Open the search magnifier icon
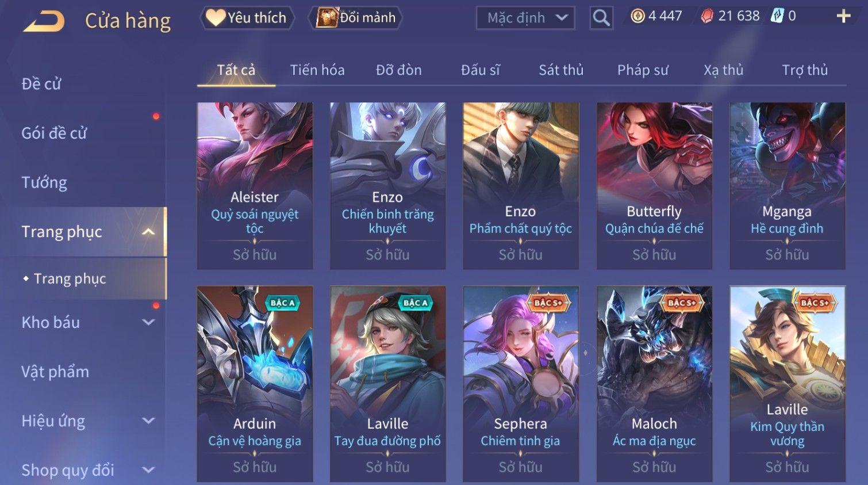Viewport: 868px width, 485px height. 601,18
